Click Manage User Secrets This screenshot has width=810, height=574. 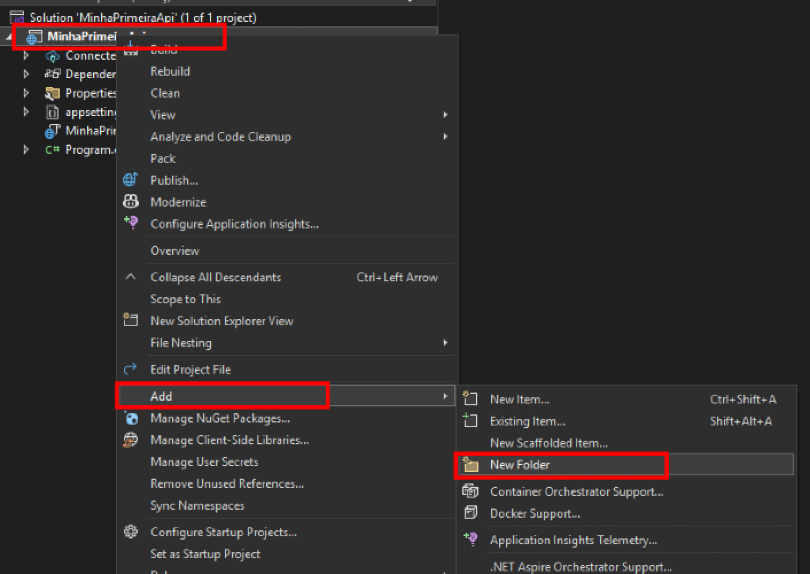(x=204, y=462)
